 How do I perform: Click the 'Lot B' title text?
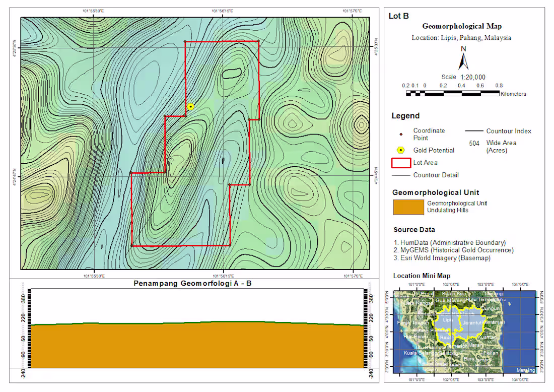click(398, 16)
